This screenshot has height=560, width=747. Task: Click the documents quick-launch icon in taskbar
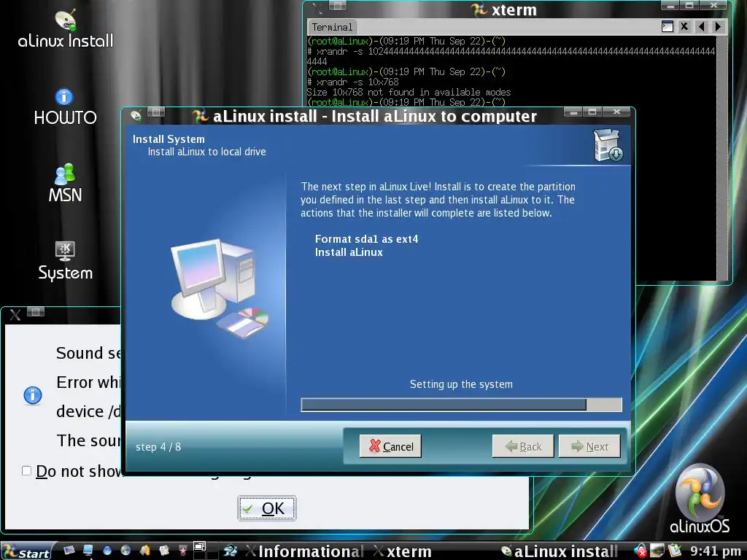[x=164, y=551]
